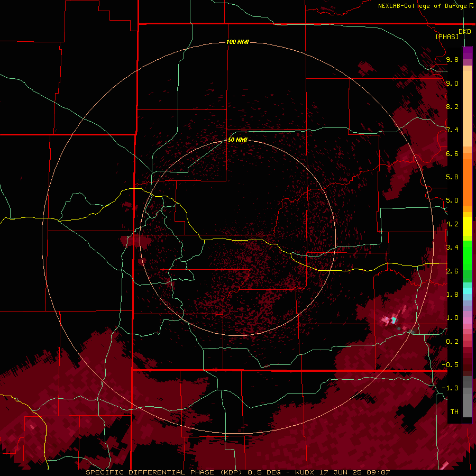476x476 pixels.
Task: Click the 50 NMI range ring label
Action: click(x=237, y=140)
